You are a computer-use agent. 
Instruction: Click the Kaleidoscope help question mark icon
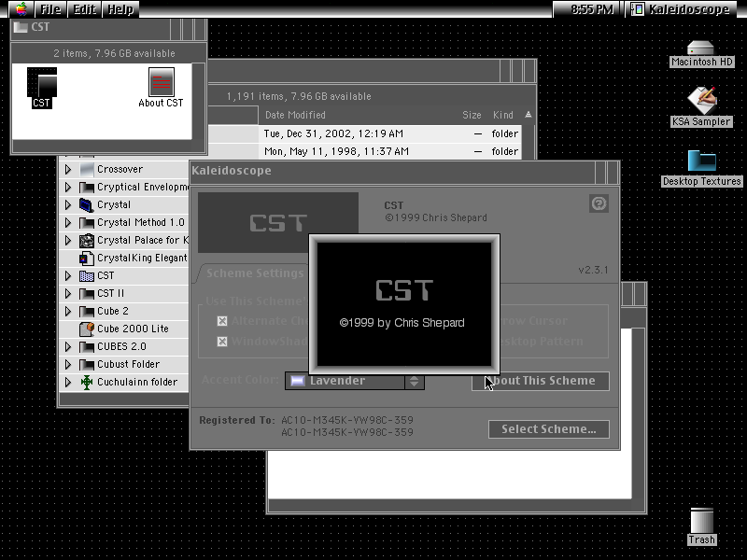pyautogui.click(x=599, y=203)
